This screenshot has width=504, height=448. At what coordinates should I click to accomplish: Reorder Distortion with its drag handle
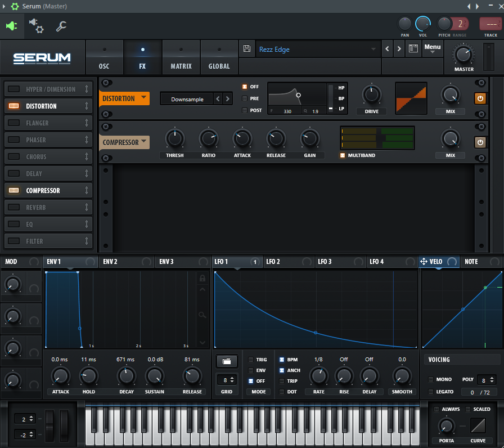(x=87, y=106)
